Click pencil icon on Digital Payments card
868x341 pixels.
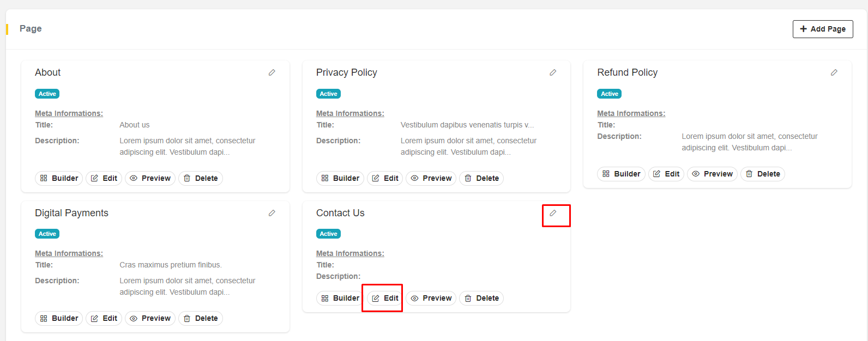(272, 213)
